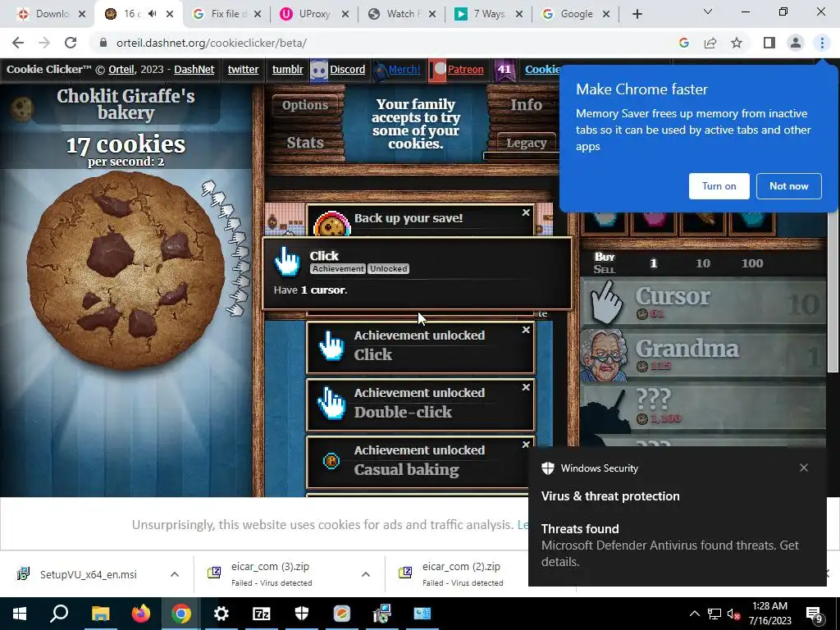Click the small cookie icon beside bakery name

(x=22, y=109)
